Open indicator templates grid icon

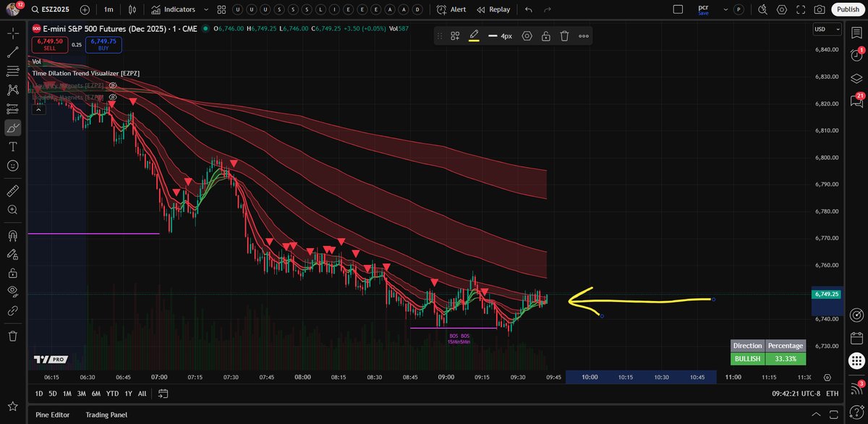[221, 9]
